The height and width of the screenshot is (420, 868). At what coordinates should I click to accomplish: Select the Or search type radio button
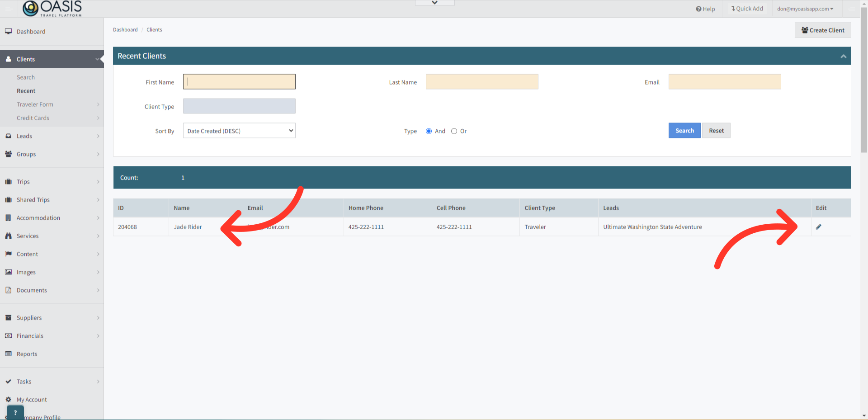pos(454,131)
